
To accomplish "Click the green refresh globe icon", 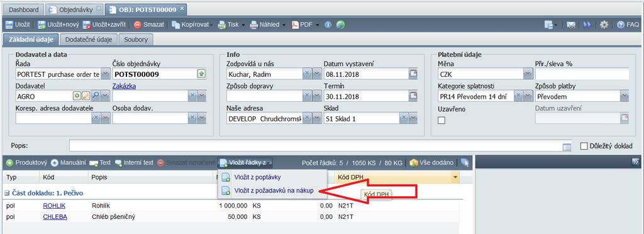I will pos(340,25).
